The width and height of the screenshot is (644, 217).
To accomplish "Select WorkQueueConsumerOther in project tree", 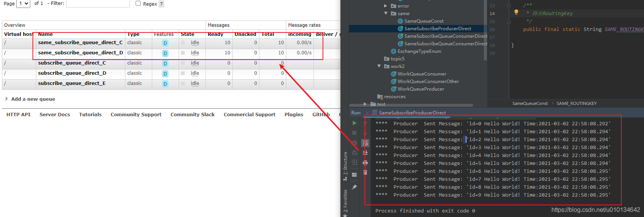I will [x=428, y=82].
